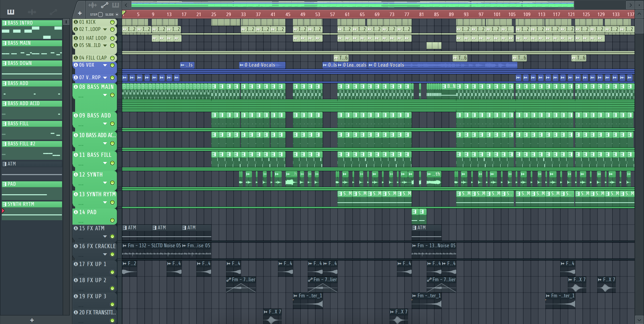Screen dimensions: 644x324
Task: Click the 19 FX UP 3 track name
Action: pos(93,296)
